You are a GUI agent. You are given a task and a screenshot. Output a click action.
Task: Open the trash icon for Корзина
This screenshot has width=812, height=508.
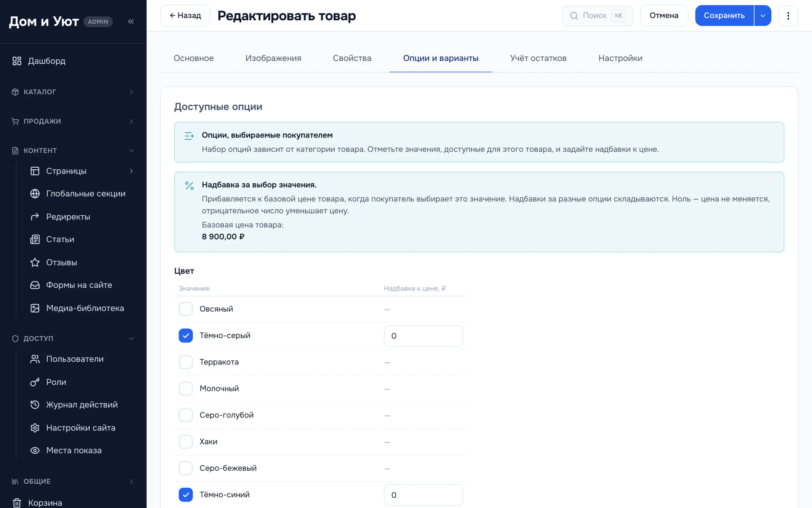[x=17, y=503]
